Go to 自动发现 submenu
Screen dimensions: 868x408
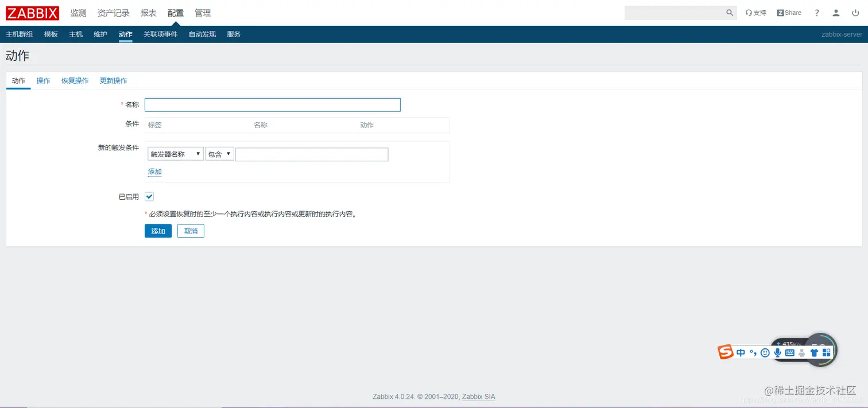202,34
